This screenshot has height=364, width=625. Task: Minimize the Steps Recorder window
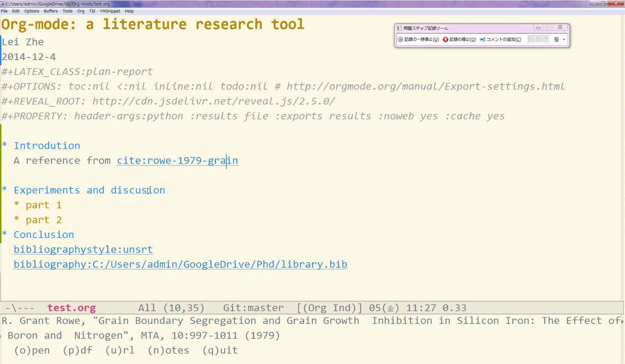(538, 28)
